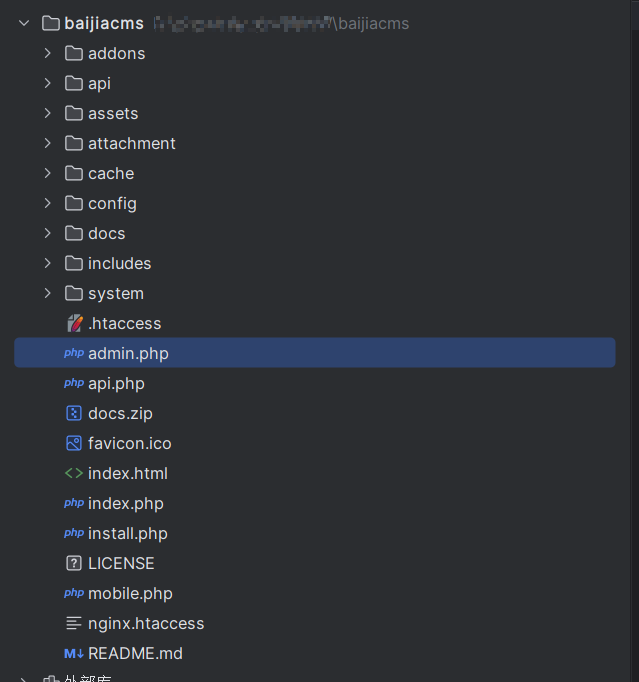The image size is (639, 682).
Task: Select the install.php file
Action: click(315, 533)
